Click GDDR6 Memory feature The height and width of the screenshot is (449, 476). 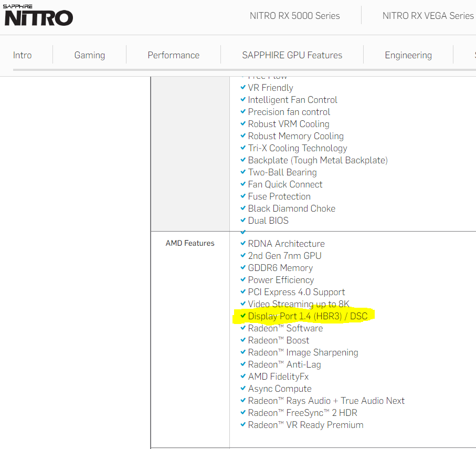[280, 268]
